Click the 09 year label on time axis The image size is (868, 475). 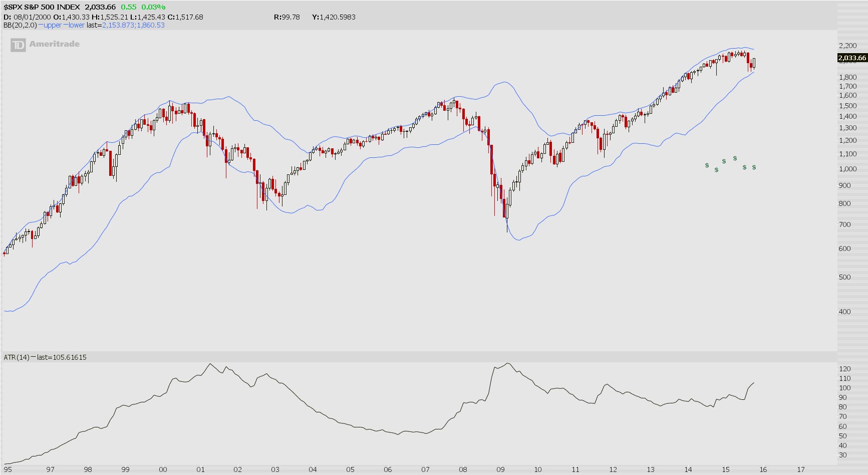point(500,469)
